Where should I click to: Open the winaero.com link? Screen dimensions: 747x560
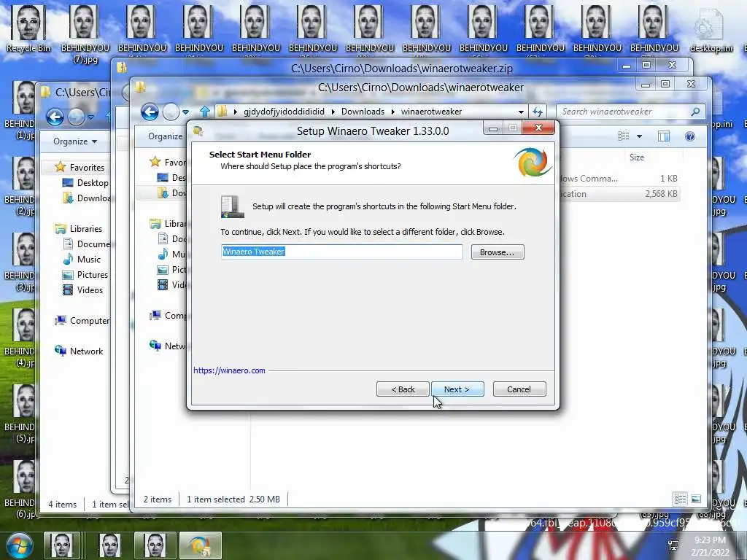tap(229, 370)
